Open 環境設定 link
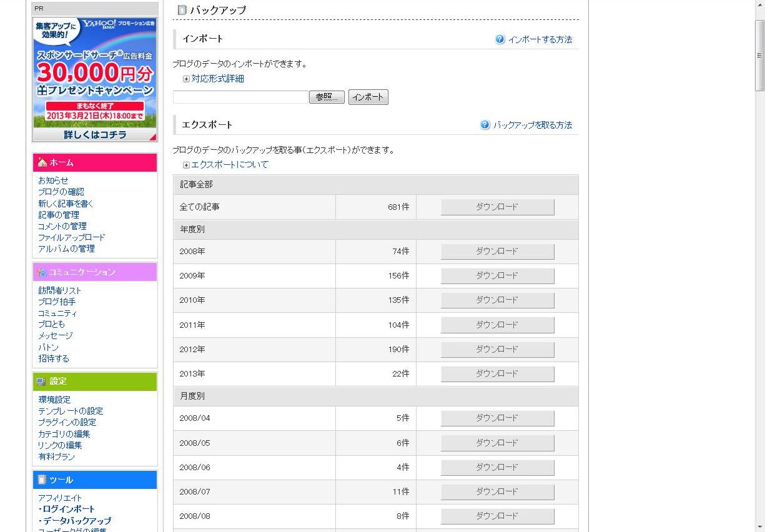Screen dimensions: 765x532 (54, 400)
